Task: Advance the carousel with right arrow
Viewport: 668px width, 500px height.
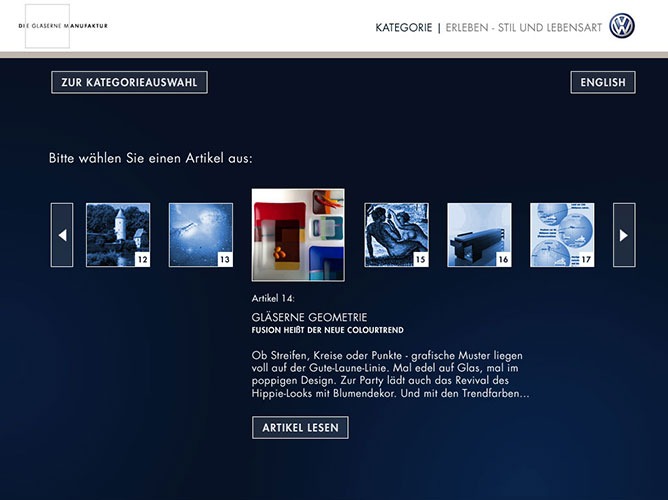Action: [624, 235]
